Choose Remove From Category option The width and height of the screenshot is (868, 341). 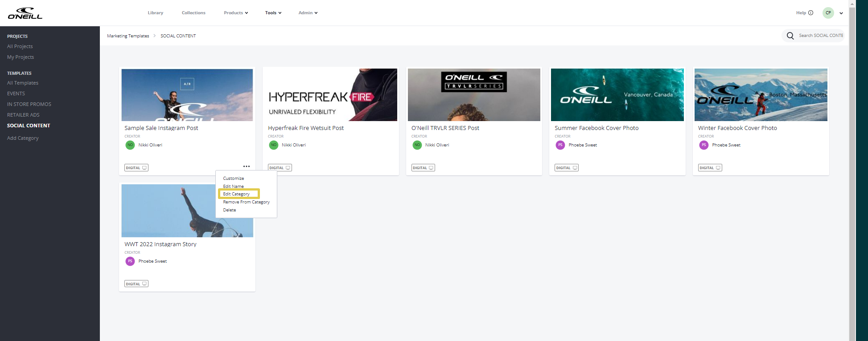[x=247, y=202]
